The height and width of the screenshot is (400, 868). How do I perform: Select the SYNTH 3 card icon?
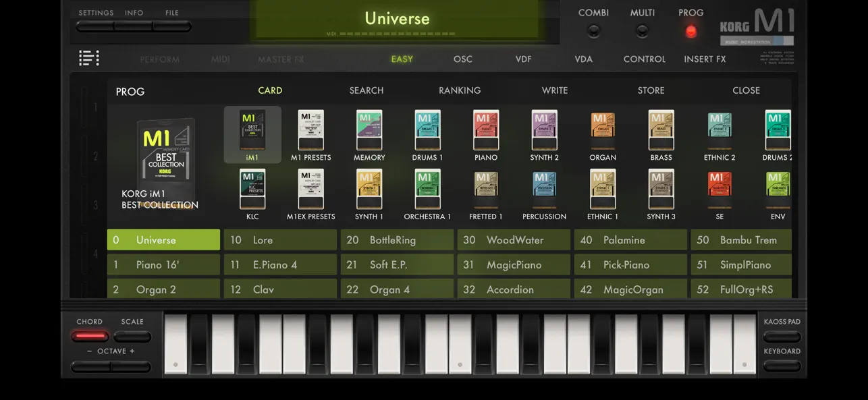(x=661, y=189)
